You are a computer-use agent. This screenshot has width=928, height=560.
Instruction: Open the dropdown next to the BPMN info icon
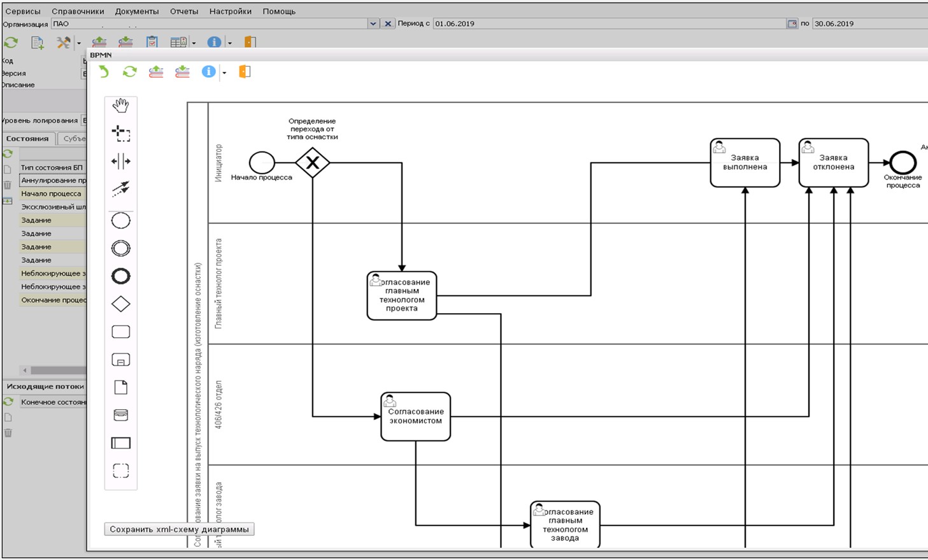tap(224, 72)
